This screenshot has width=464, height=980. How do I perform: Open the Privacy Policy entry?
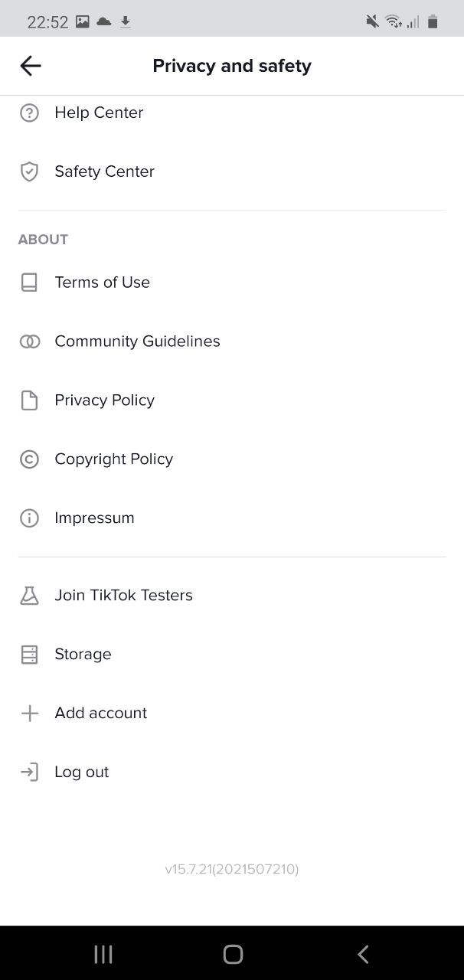point(104,400)
